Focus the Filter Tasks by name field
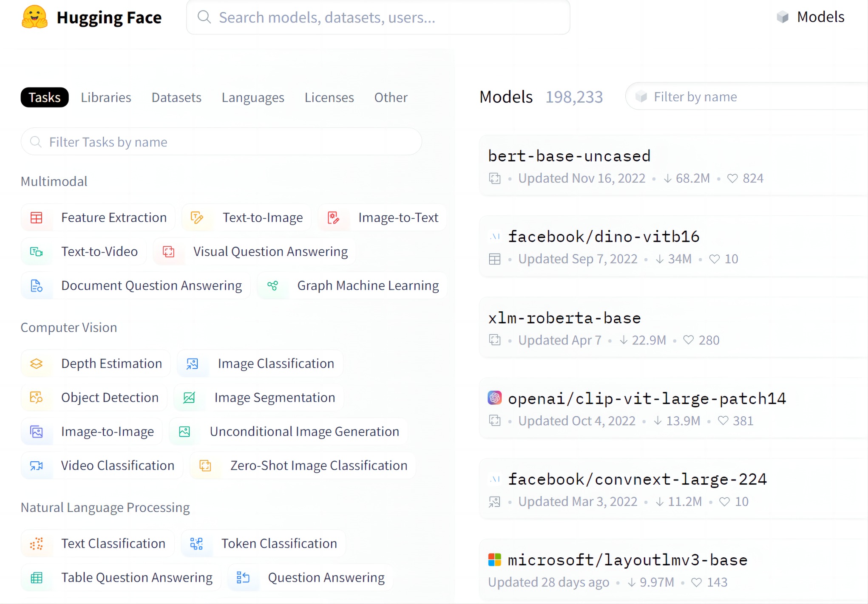 [x=221, y=142]
